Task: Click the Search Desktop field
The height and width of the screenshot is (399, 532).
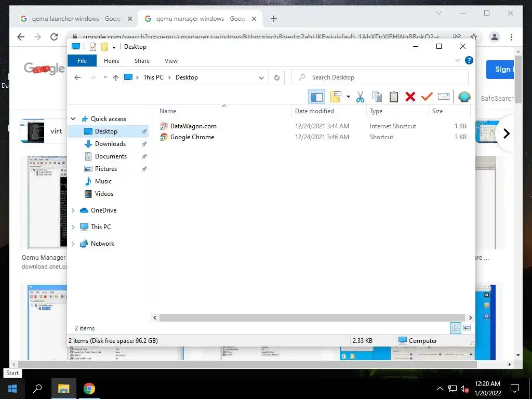Action: (x=380, y=77)
